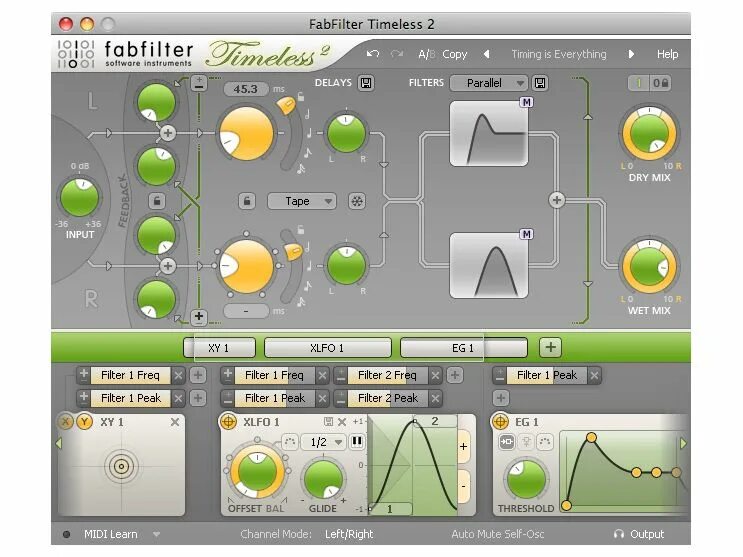Image resolution: width=743 pixels, height=557 pixels.
Task: Add a slot next to XLFO Filter 2 Freq
Action: [x=455, y=375]
